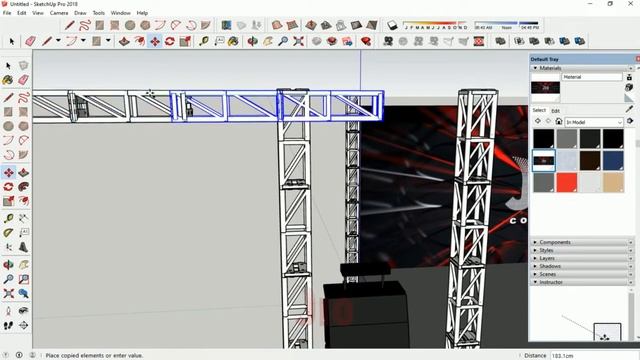The width and height of the screenshot is (640, 360).
Task: Switch to the Materials Edit tab
Action: click(x=556, y=111)
